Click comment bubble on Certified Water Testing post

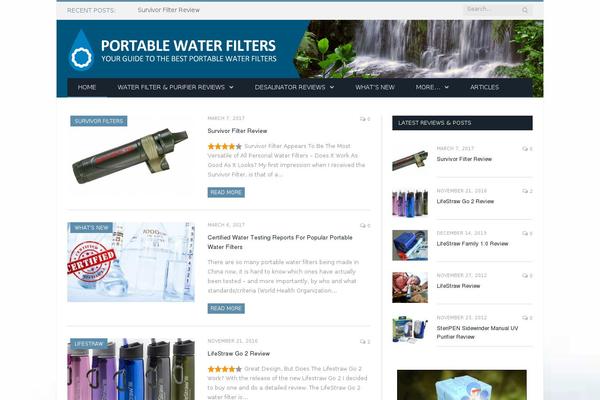(x=365, y=225)
